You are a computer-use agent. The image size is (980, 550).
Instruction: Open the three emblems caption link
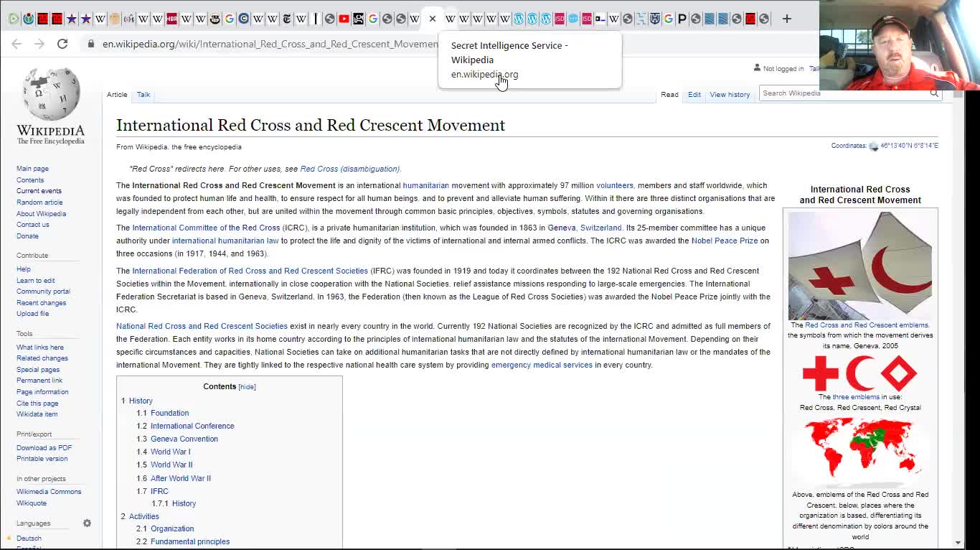coord(856,397)
